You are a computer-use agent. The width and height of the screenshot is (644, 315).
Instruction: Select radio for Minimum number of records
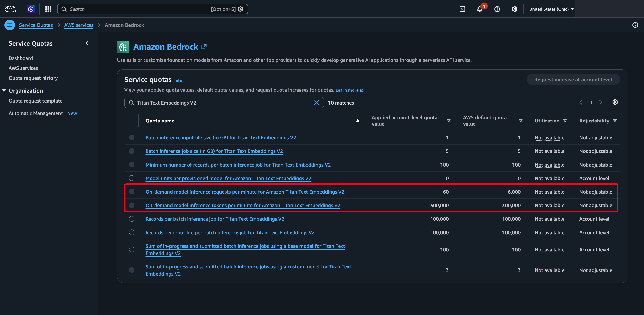pyautogui.click(x=132, y=165)
